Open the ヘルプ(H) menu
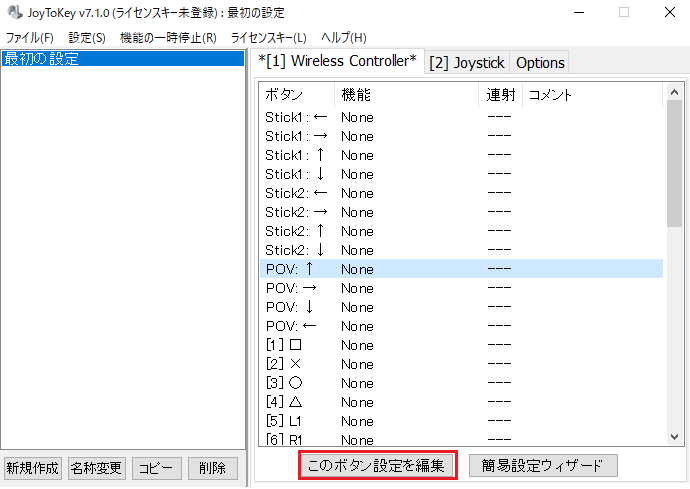 click(344, 38)
